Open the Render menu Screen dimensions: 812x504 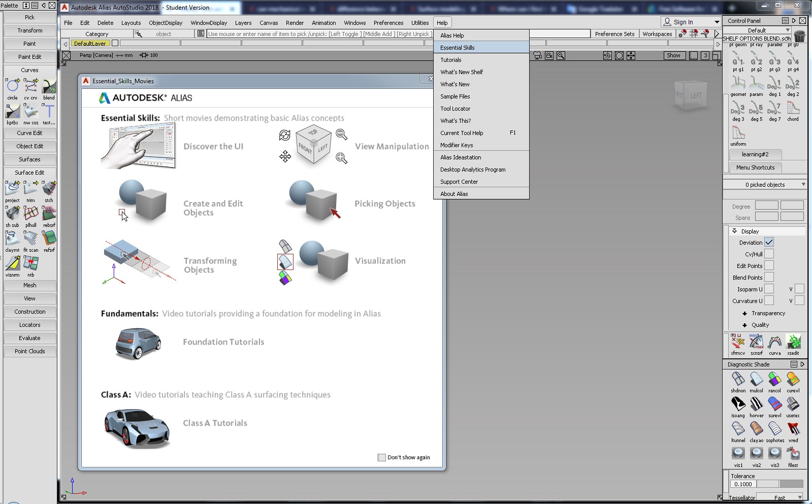(295, 23)
